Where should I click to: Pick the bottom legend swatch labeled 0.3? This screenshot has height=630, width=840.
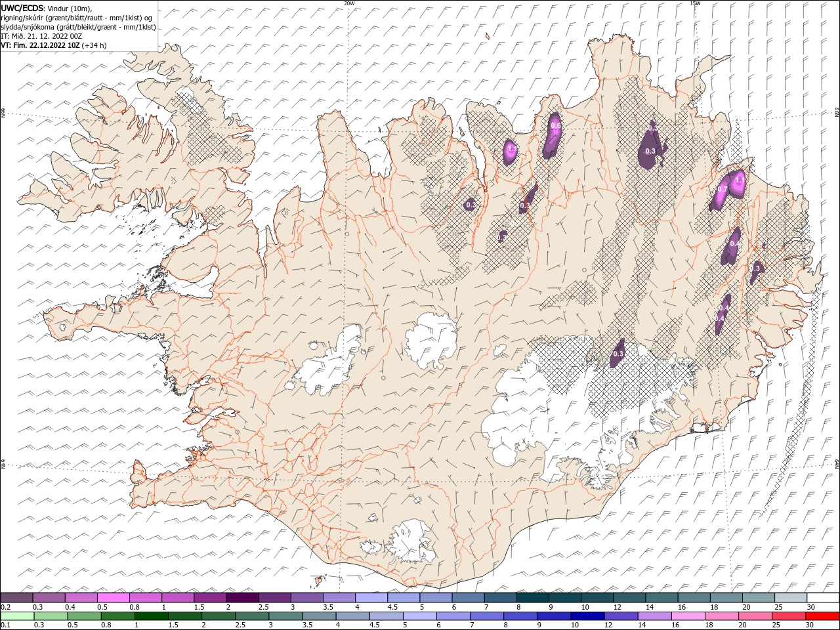(x=51, y=616)
